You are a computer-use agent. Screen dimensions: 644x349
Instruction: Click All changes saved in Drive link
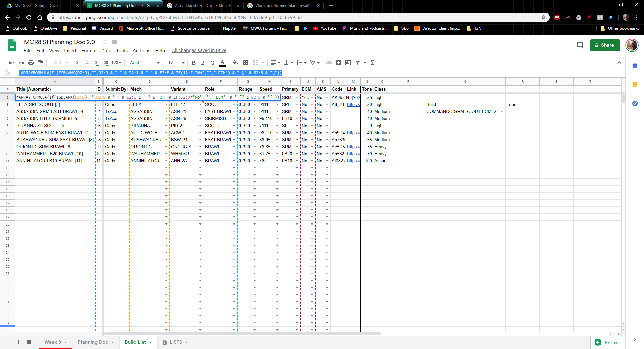click(199, 51)
